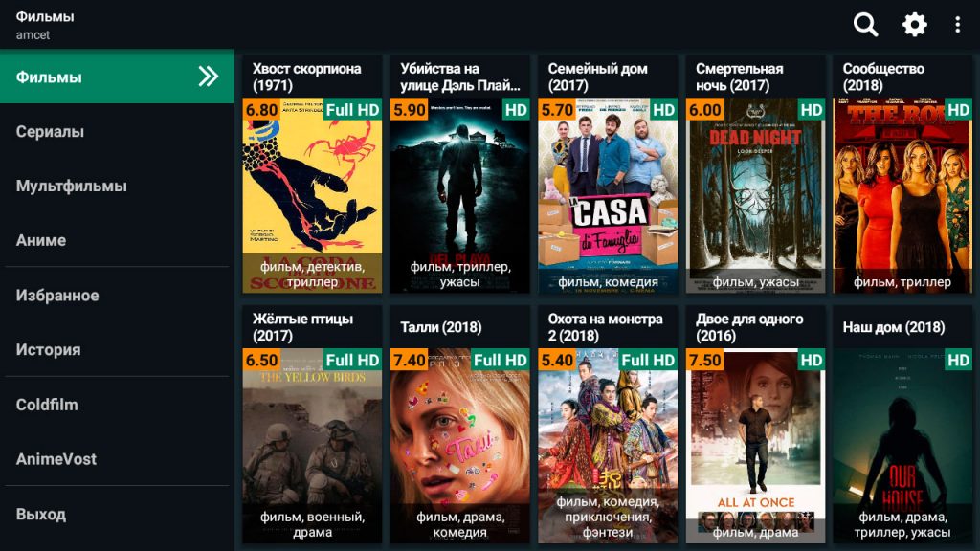Screen dimensions: 980x551
Task: Open the Хвост скорпиона (1971) poster
Action: 312,195
